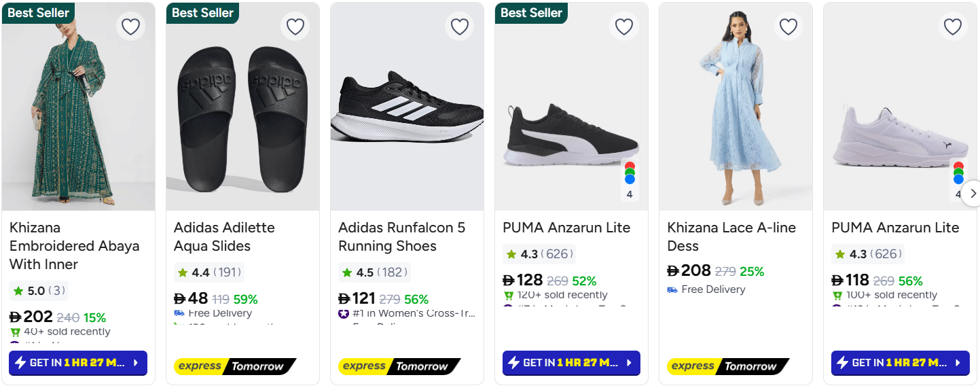Viewport: 980px width, 388px height.
Task: Click heart icon on Khizana Lace A-line dress
Action: pyautogui.click(x=788, y=27)
